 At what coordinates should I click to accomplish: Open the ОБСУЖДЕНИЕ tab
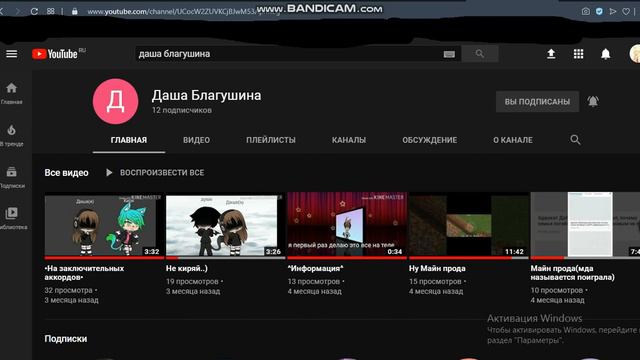tap(429, 140)
